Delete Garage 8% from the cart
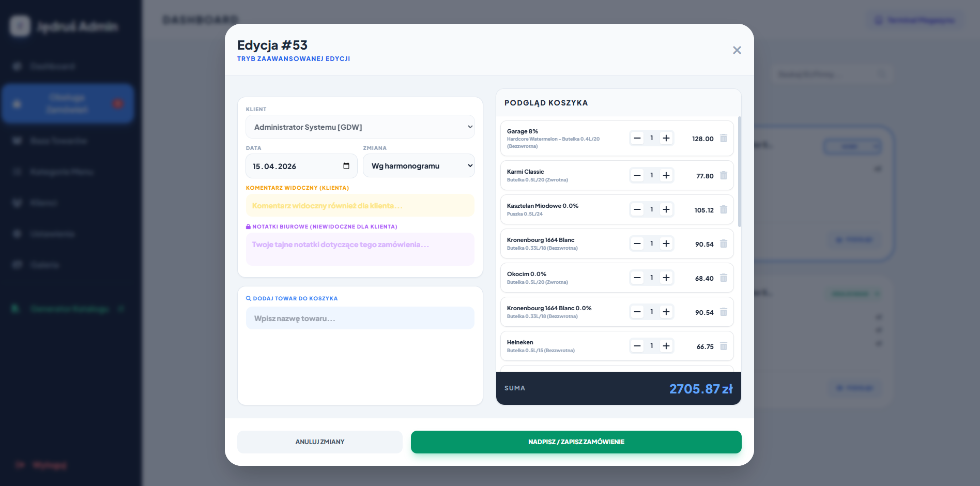Screen dimensions: 980x486 [724, 139]
